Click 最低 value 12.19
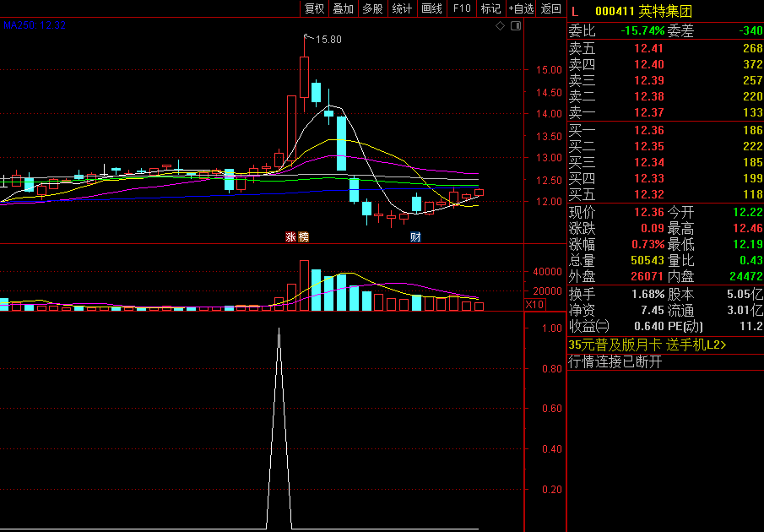Image resolution: width=764 pixels, height=532 pixels. (x=748, y=244)
